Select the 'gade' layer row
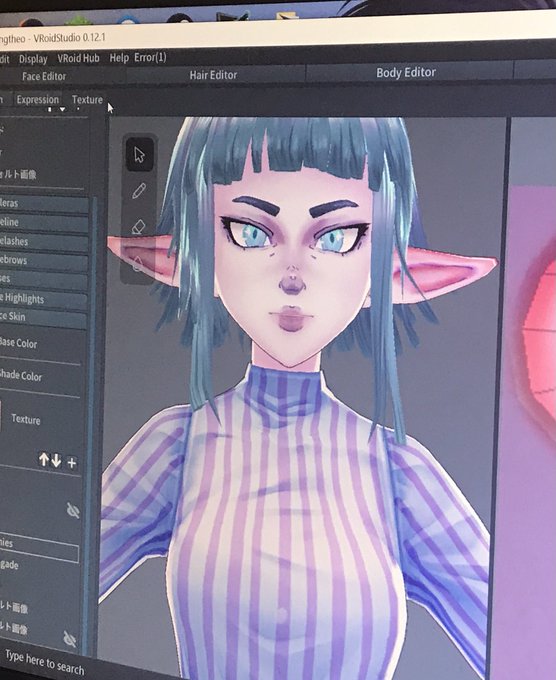This screenshot has width=556, height=680. pos(9,565)
